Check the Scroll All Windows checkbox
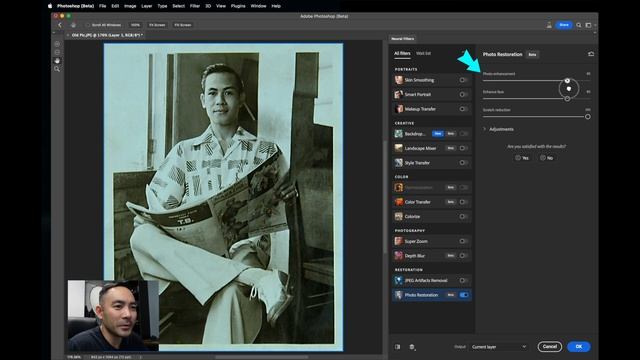 tap(87, 25)
